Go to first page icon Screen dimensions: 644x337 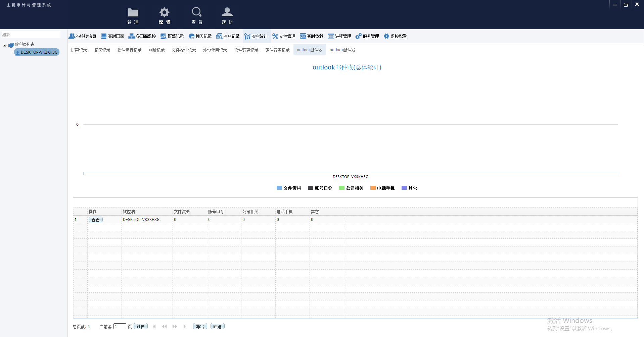(x=154, y=327)
